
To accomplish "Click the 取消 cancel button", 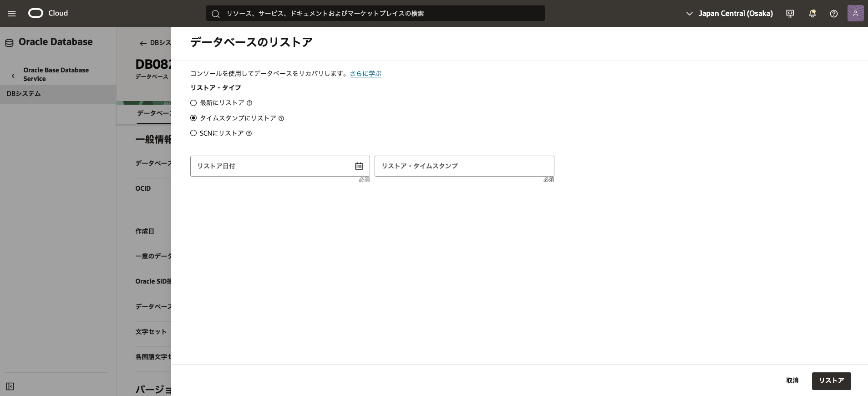I will point(792,381).
